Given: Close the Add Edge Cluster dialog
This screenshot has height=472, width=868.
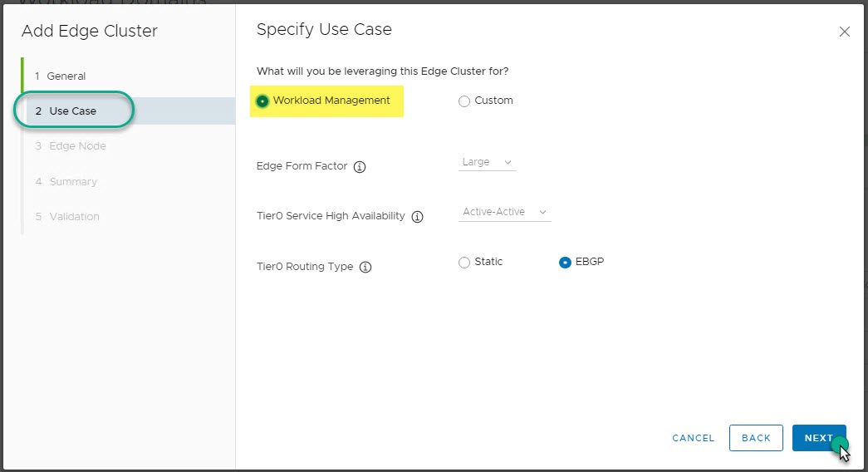Looking at the screenshot, I should pos(844,32).
